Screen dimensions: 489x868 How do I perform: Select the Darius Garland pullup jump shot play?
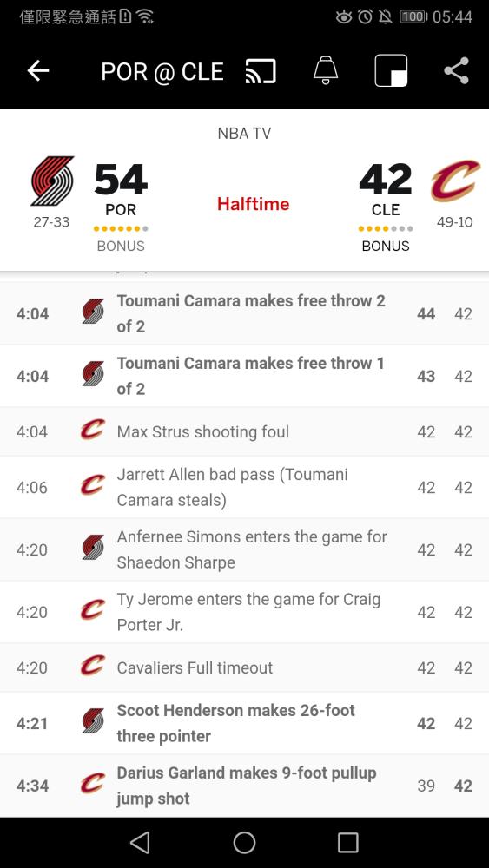(x=244, y=786)
